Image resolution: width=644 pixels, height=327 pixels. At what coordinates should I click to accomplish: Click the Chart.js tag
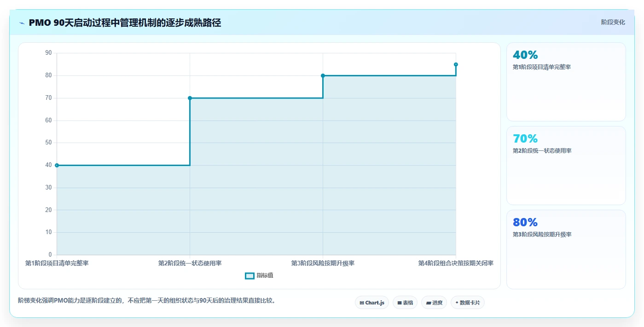click(372, 303)
